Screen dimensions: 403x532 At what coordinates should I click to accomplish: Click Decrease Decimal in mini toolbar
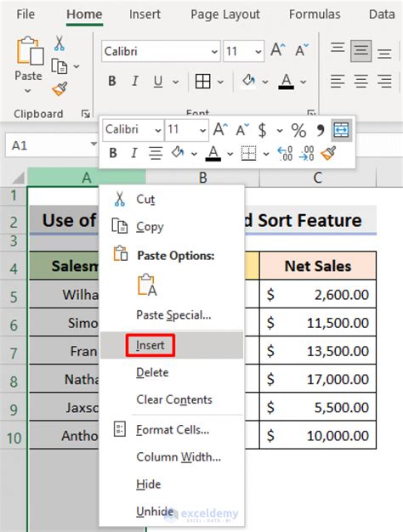[x=306, y=153]
